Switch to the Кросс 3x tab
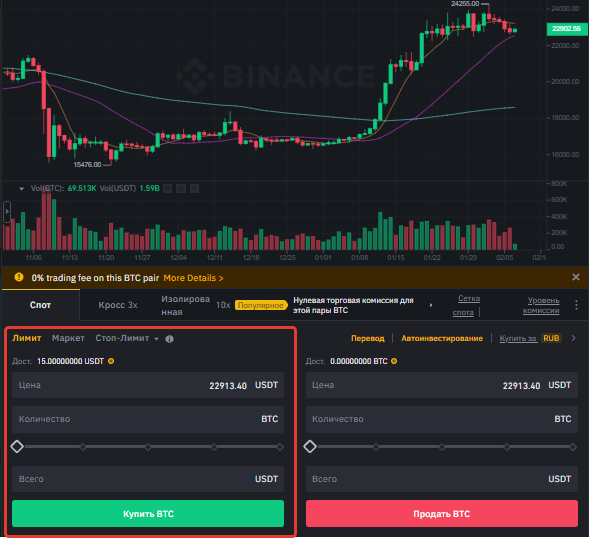Viewport: 589px width, 538px height. coord(118,305)
